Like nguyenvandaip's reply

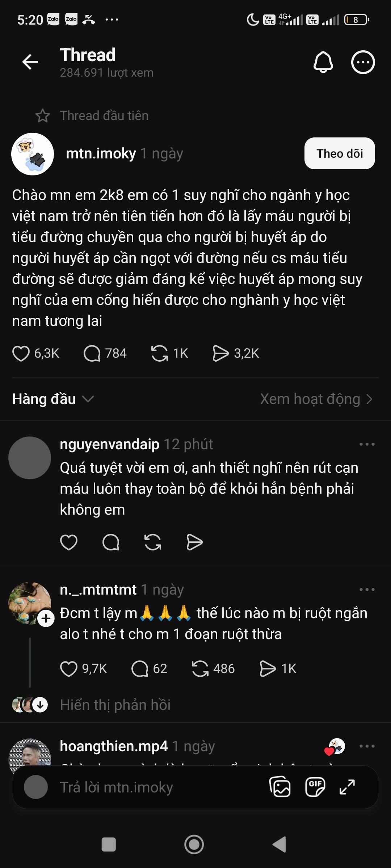click(x=69, y=542)
